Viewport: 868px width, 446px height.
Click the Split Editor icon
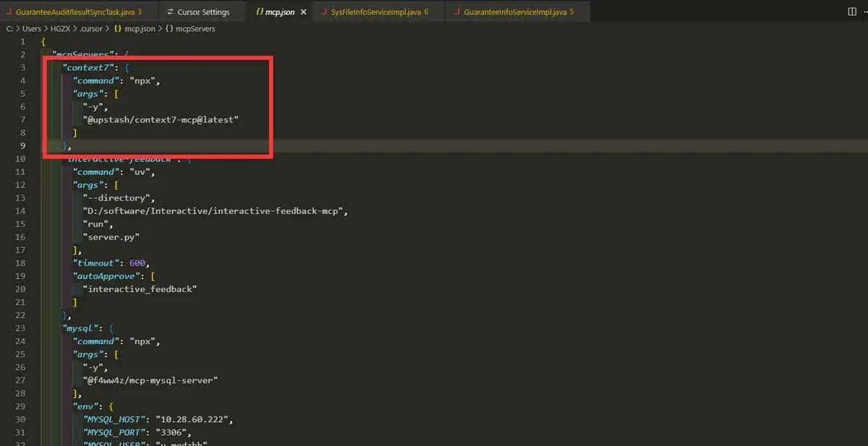pyautogui.click(x=851, y=12)
